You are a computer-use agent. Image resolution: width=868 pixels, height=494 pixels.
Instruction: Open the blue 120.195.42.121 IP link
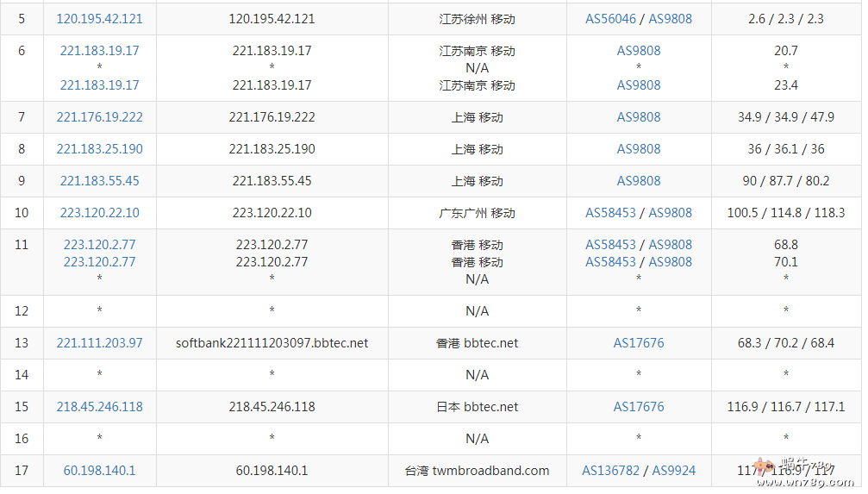100,19
